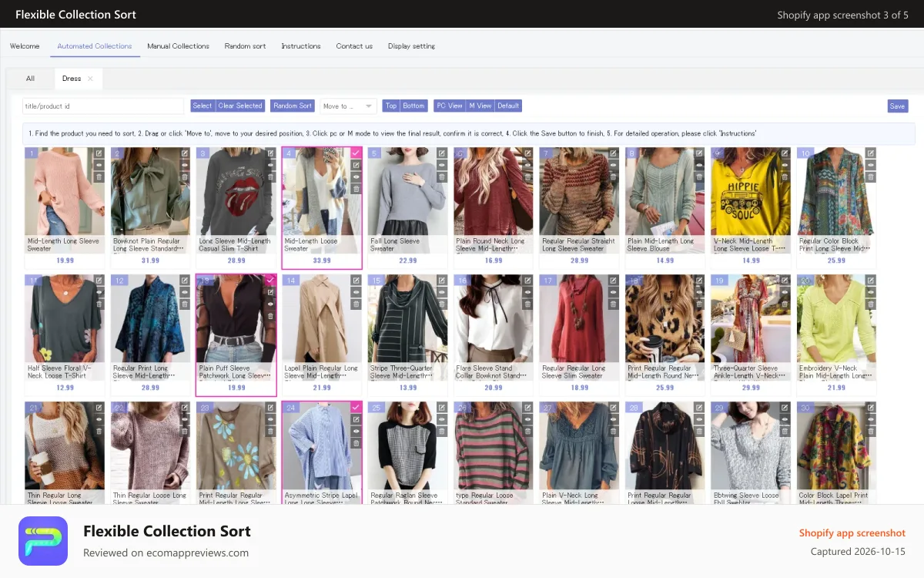Open the Welcome tab

(25, 46)
